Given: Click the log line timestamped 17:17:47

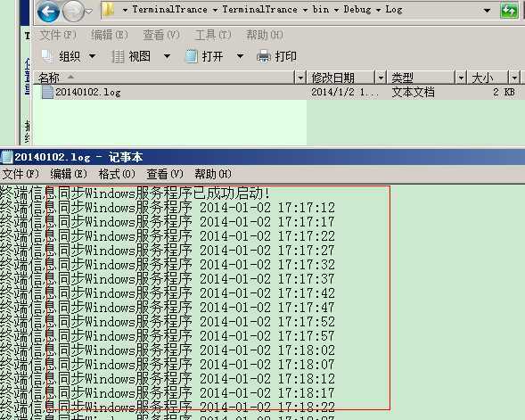Looking at the screenshot, I should 168,308.
